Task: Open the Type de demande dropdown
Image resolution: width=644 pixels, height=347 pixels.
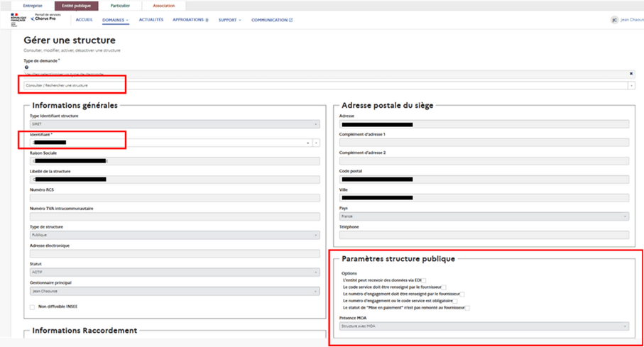Action: 631,85
